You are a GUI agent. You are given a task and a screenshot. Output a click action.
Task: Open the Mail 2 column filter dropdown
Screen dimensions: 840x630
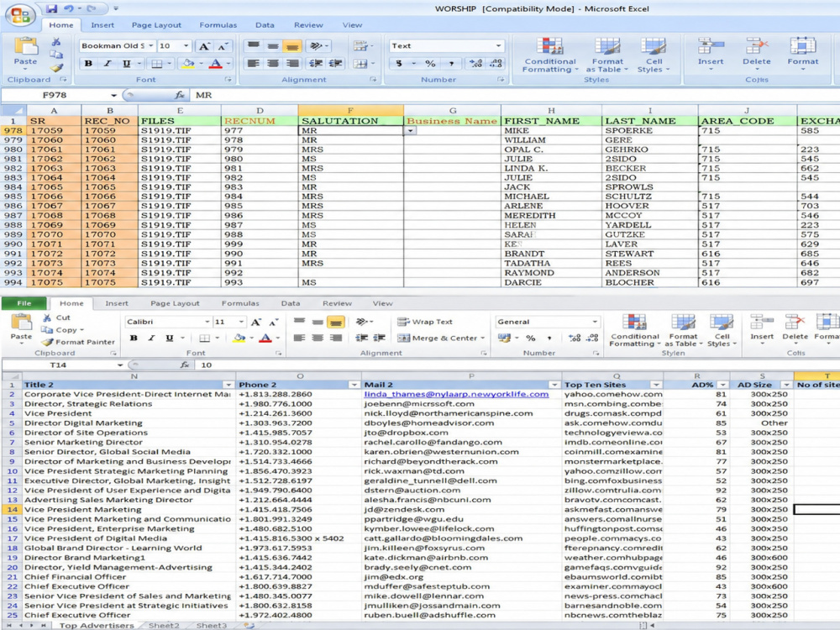point(554,386)
